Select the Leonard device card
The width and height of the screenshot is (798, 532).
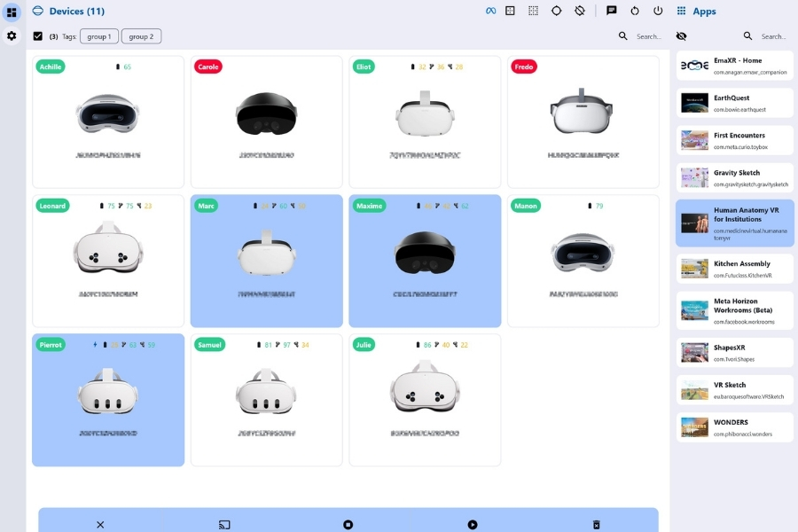(108, 261)
